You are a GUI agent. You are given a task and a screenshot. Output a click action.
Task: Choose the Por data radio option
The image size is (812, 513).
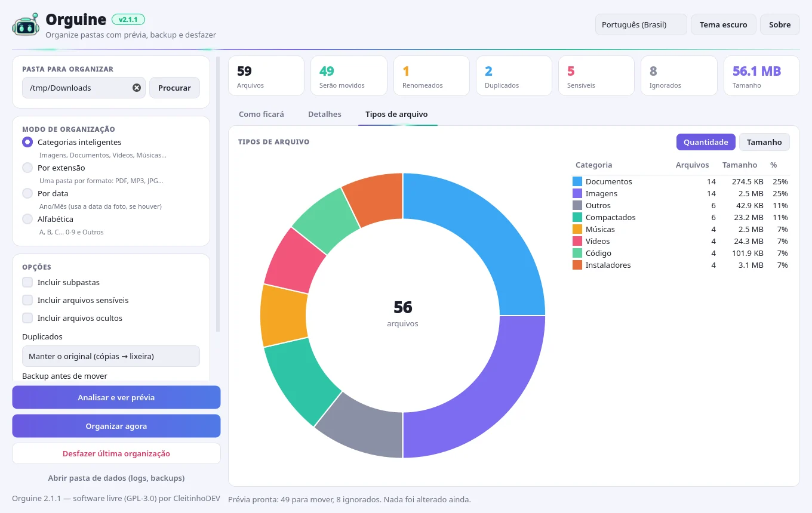click(27, 193)
